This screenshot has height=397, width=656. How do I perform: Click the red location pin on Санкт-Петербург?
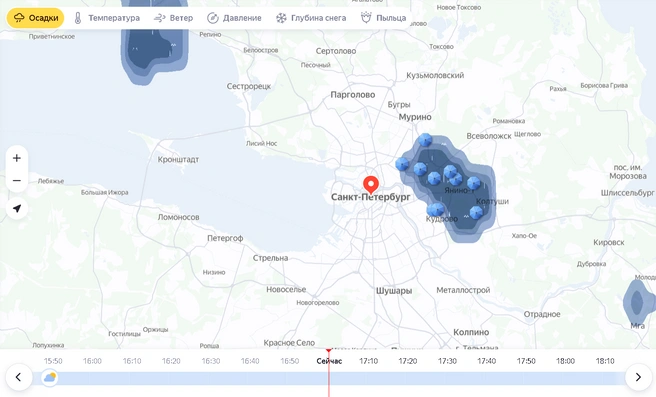point(371,185)
